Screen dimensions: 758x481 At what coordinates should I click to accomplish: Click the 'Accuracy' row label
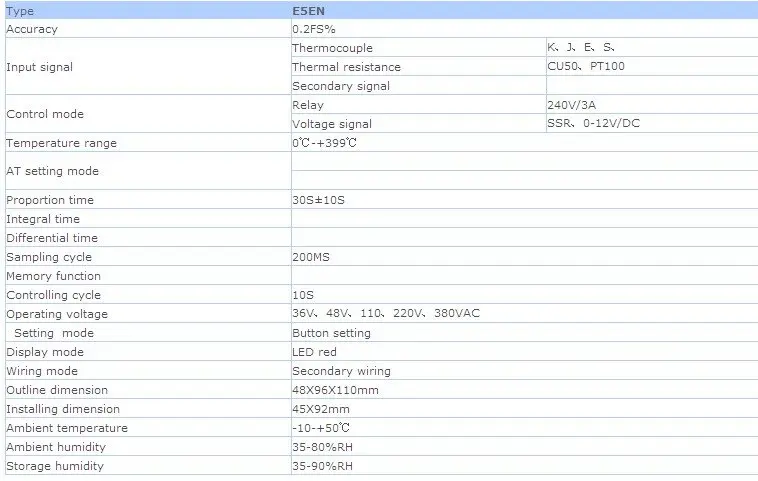tap(32, 29)
